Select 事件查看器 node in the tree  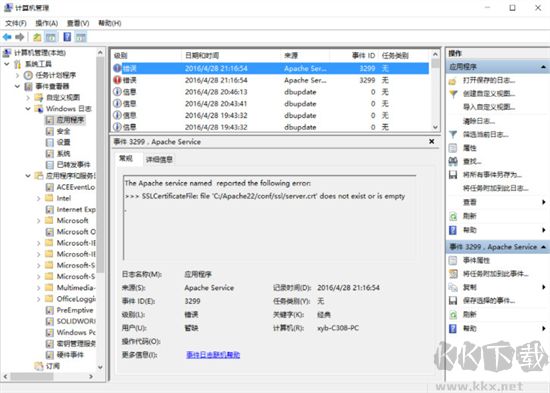52,86
